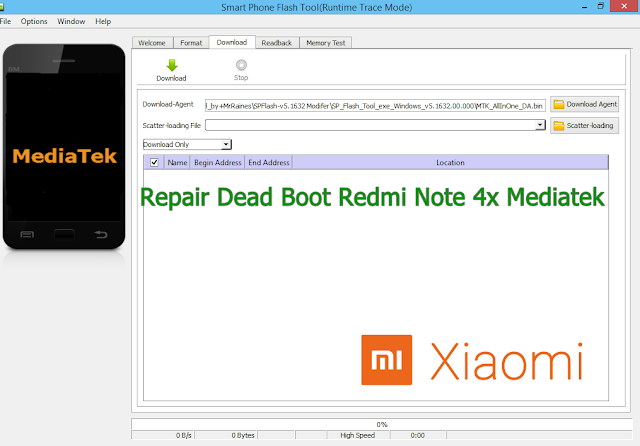This screenshot has height=446, width=640.
Task: Minimize the Smart Phone Flash Tool window
Action: pos(584,7)
